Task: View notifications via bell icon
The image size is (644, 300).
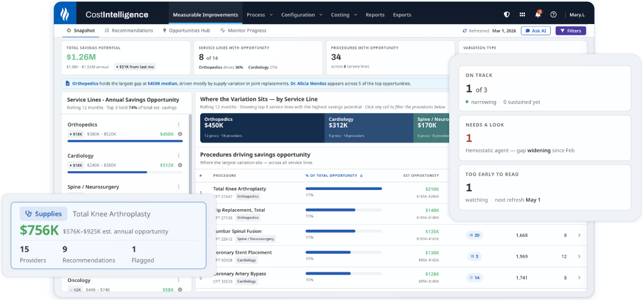Action: coord(538,14)
